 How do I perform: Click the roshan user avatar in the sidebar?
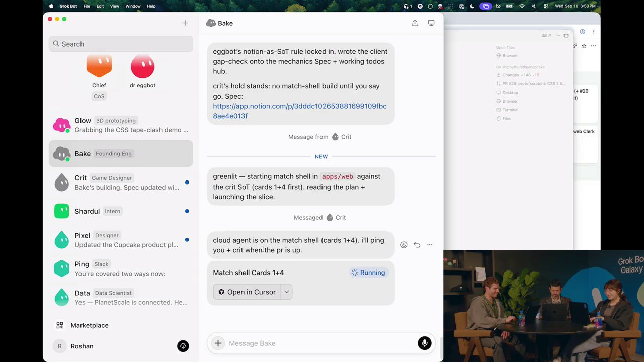click(x=60, y=346)
